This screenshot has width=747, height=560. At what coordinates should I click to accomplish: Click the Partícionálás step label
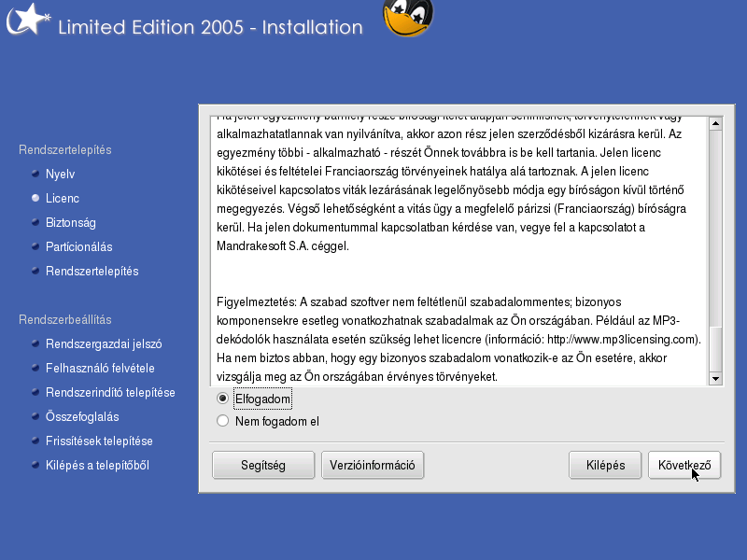click(79, 246)
